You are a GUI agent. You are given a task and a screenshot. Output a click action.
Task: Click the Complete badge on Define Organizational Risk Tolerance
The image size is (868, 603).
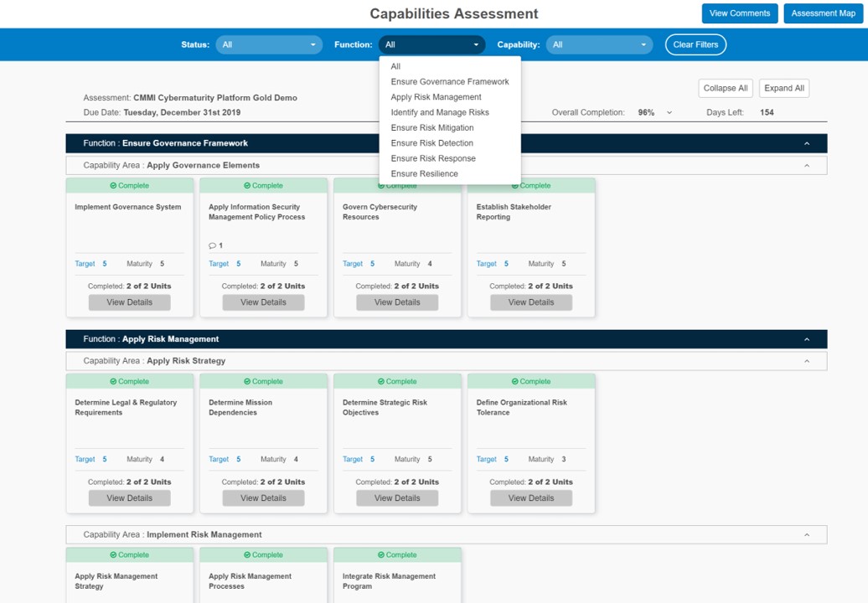click(x=531, y=381)
